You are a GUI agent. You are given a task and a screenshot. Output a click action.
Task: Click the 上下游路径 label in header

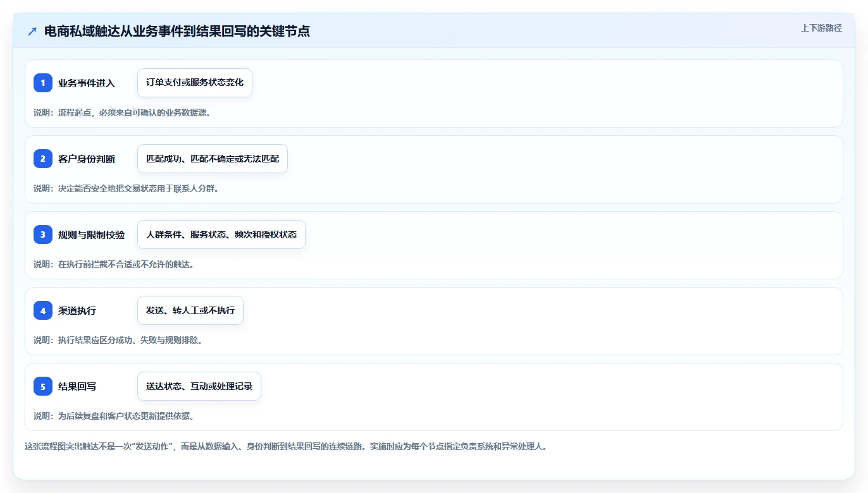click(821, 28)
